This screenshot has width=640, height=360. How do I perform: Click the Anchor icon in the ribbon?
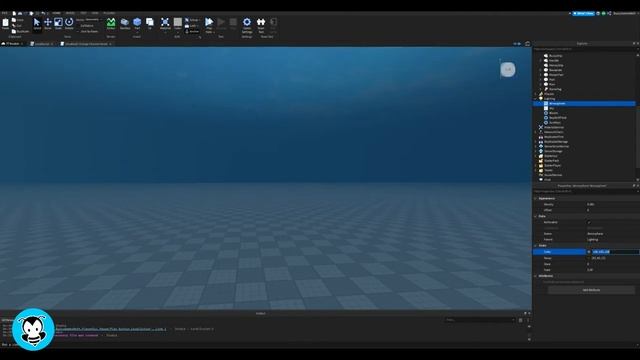[187, 31]
